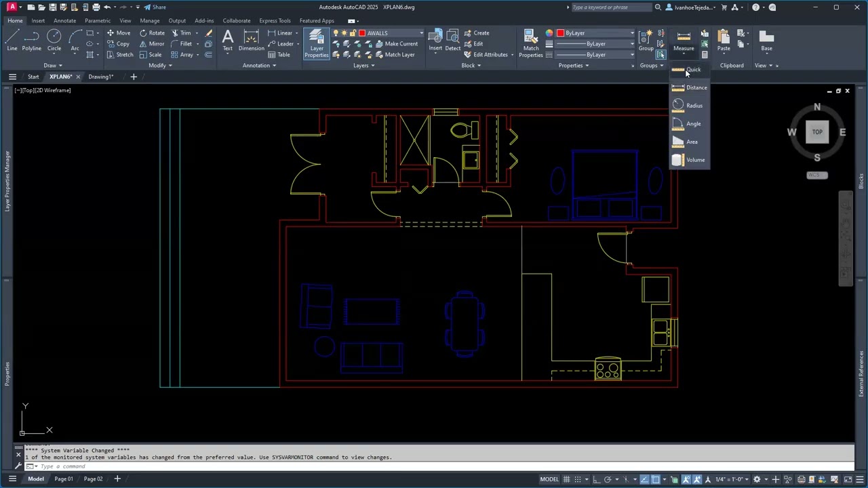
Task: Toggle drawing grid display in status bar
Action: click(x=566, y=479)
